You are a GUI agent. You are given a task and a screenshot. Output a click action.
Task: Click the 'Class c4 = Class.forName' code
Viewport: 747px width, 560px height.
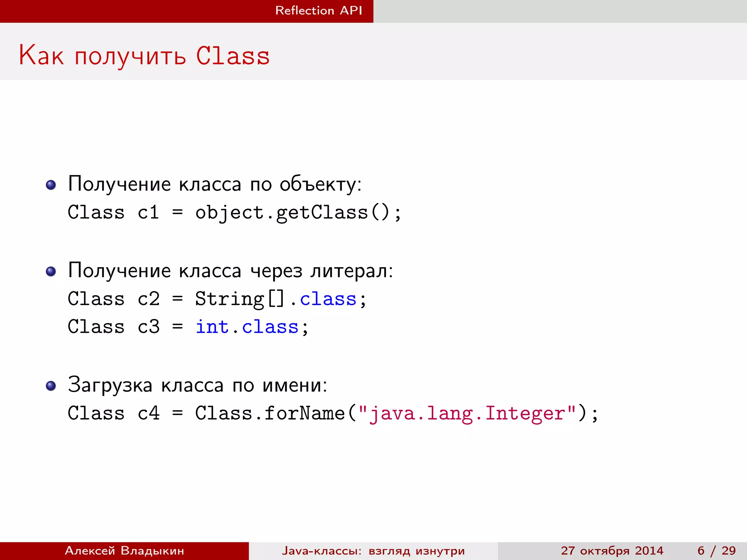coord(206,413)
